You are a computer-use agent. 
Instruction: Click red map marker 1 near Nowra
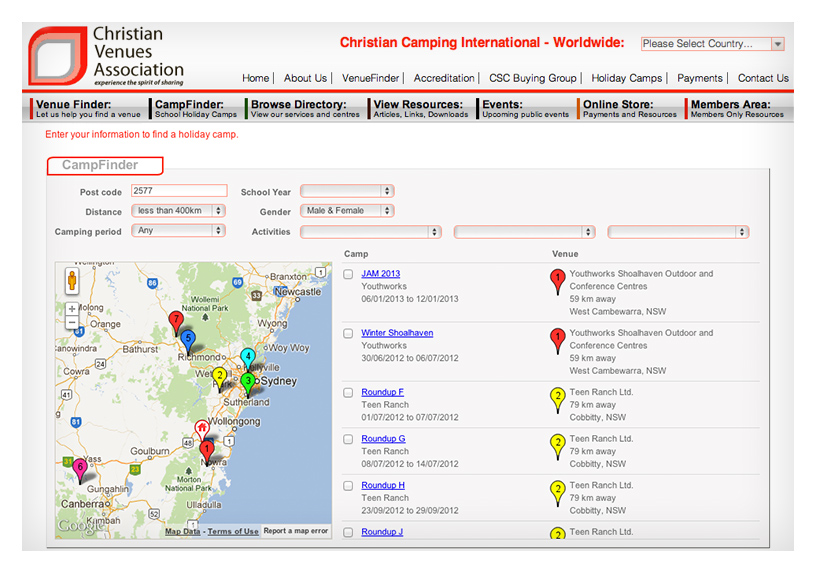[207, 452]
